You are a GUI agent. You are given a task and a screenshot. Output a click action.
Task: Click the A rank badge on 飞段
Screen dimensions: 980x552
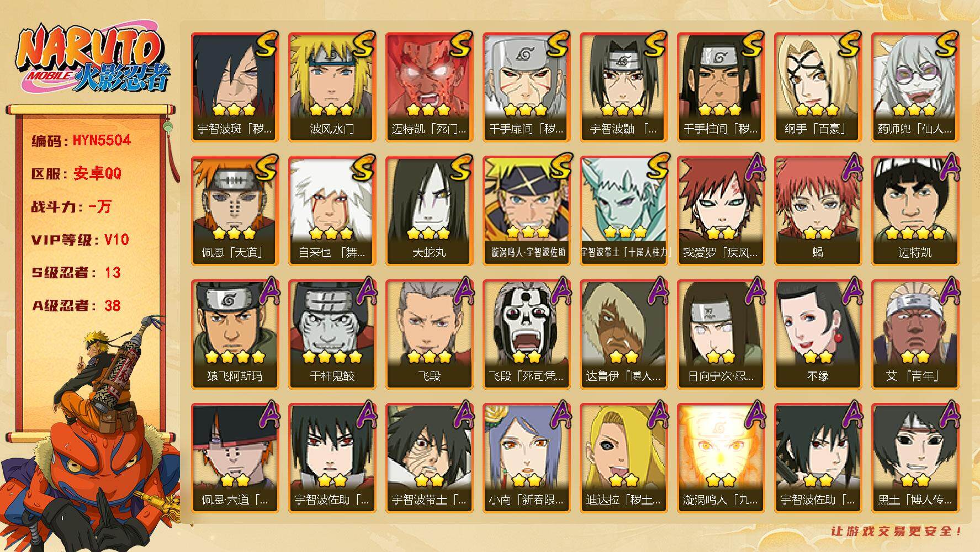pos(462,291)
